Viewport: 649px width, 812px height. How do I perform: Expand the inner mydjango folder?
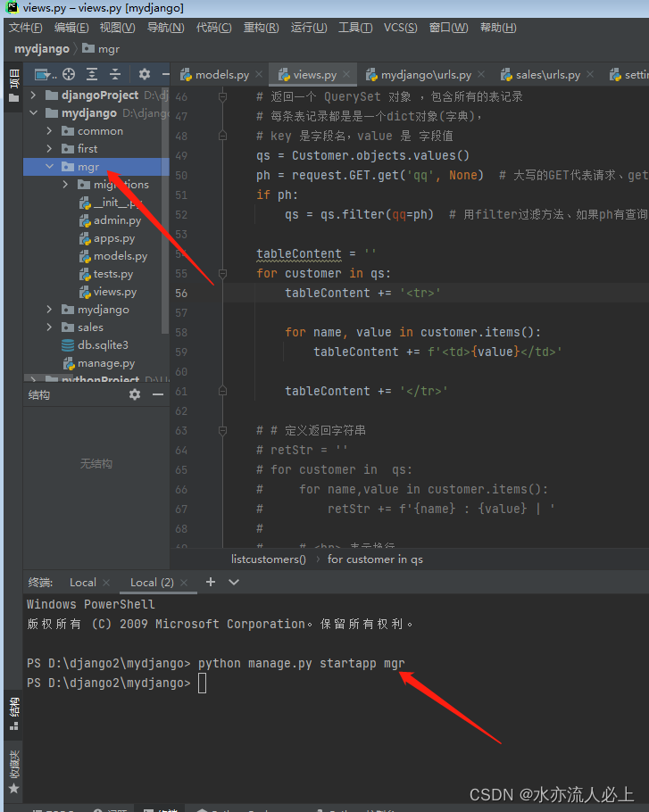coord(50,310)
